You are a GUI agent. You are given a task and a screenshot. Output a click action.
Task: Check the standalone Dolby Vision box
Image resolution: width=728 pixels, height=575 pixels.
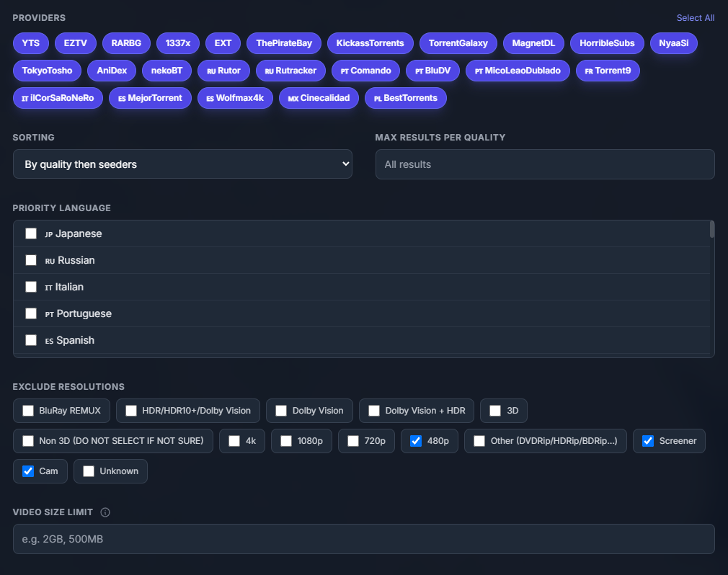(x=281, y=411)
